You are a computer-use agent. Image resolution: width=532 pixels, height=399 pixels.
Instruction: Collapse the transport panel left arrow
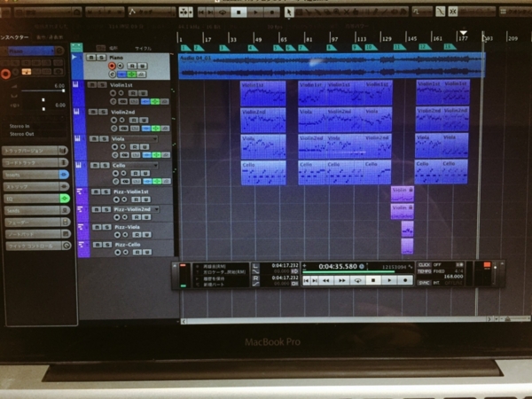[175, 266]
